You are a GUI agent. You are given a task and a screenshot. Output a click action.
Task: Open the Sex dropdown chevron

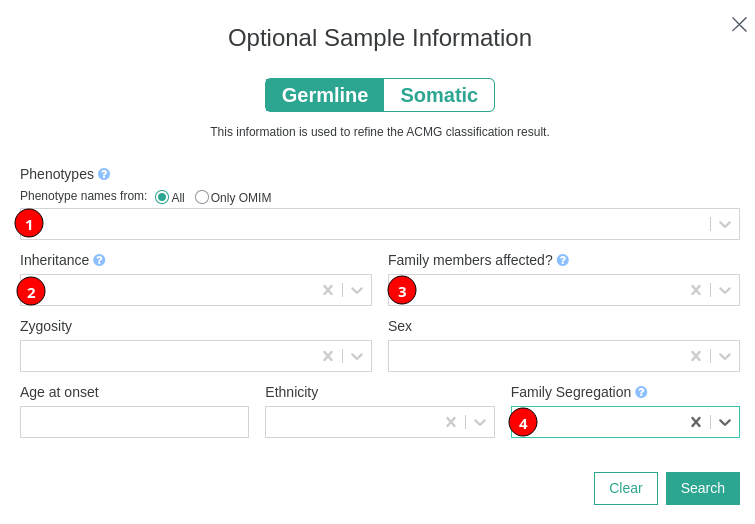[x=725, y=356]
